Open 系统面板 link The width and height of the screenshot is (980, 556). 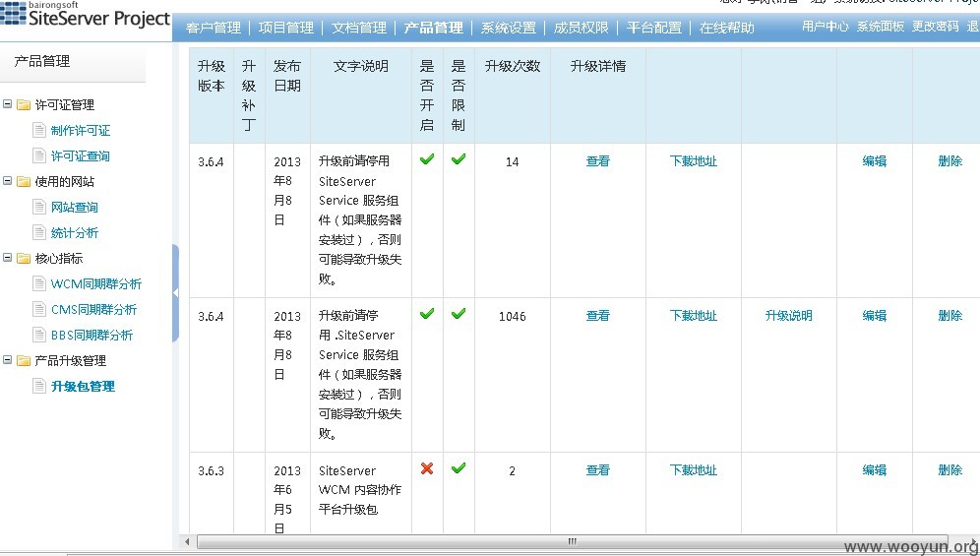pos(880,27)
